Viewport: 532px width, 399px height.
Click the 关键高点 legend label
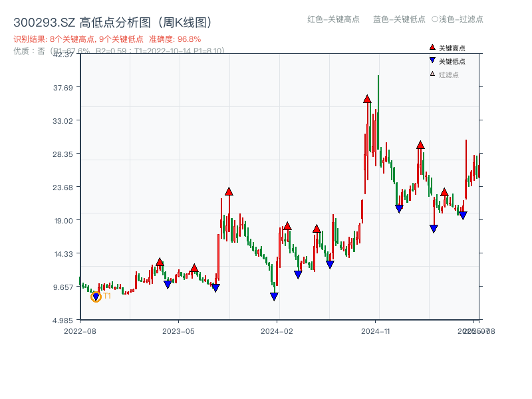click(452, 48)
